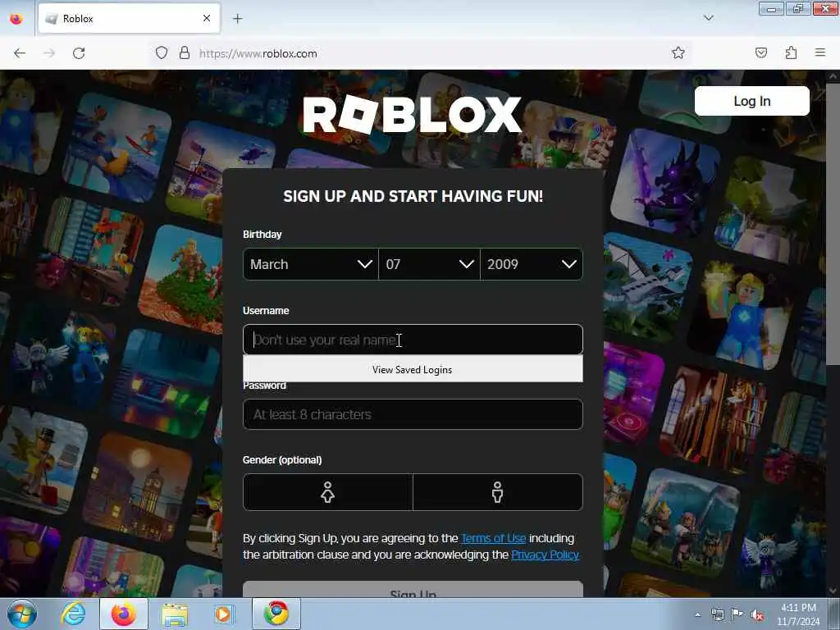
Task: Close the Roblox tab
Action: pos(207,18)
